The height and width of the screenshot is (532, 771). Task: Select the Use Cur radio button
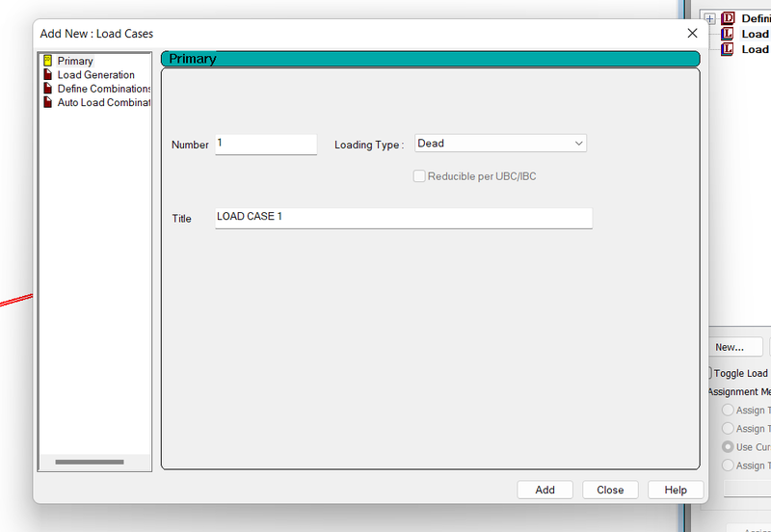point(728,447)
